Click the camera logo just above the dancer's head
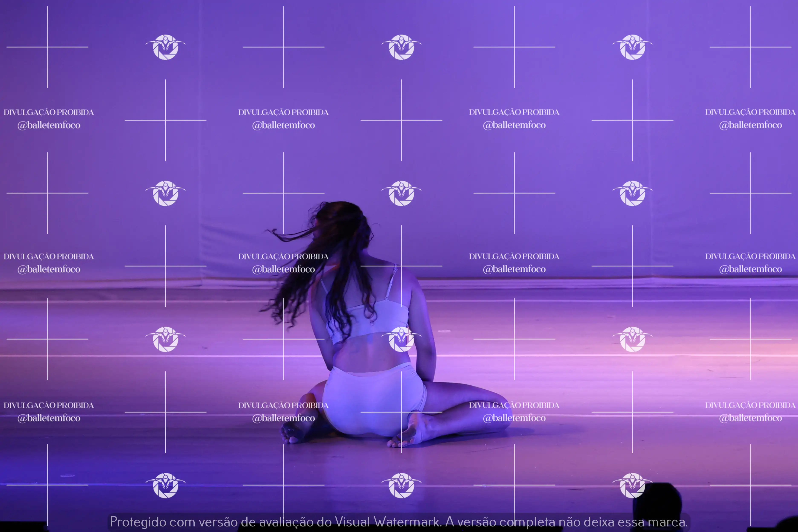The height and width of the screenshot is (532, 798). [x=401, y=193]
